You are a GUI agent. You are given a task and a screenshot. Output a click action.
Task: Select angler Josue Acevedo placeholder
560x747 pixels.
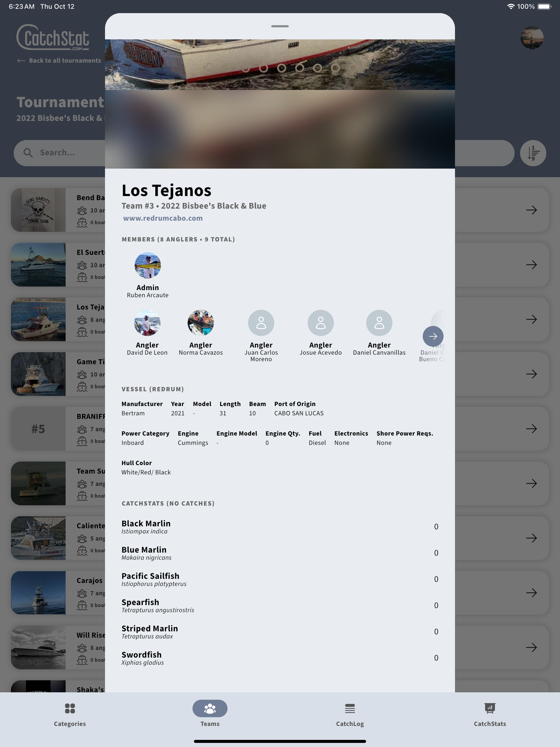point(320,323)
